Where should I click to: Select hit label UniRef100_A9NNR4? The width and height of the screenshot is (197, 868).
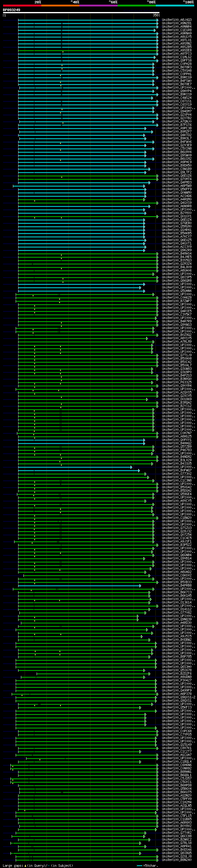click(x=177, y=26)
